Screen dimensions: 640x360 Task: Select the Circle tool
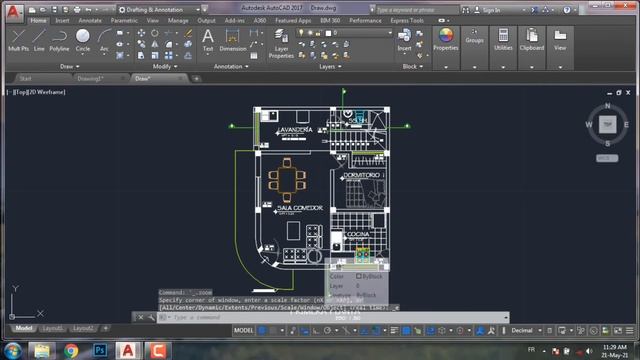click(x=83, y=40)
